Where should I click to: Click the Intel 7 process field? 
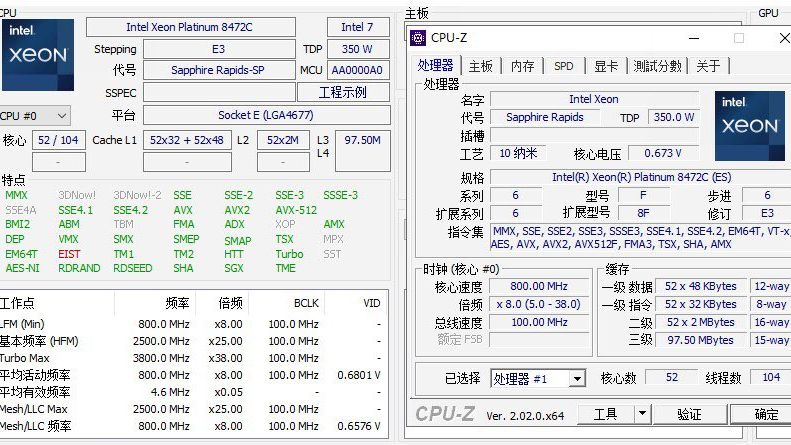tap(358, 27)
